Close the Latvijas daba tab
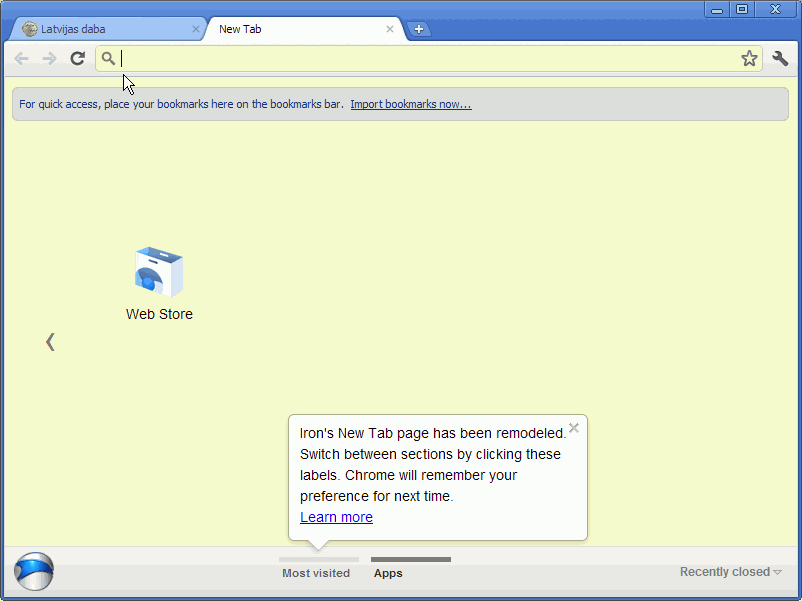Image resolution: width=802 pixels, height=601 pixels. (195, 29)
